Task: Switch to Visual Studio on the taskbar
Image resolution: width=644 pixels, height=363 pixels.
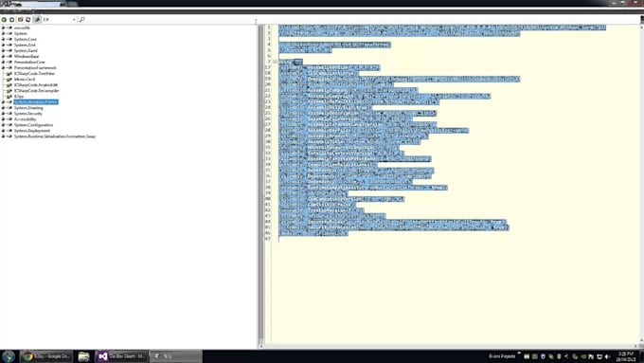Action: coord(122,356)
